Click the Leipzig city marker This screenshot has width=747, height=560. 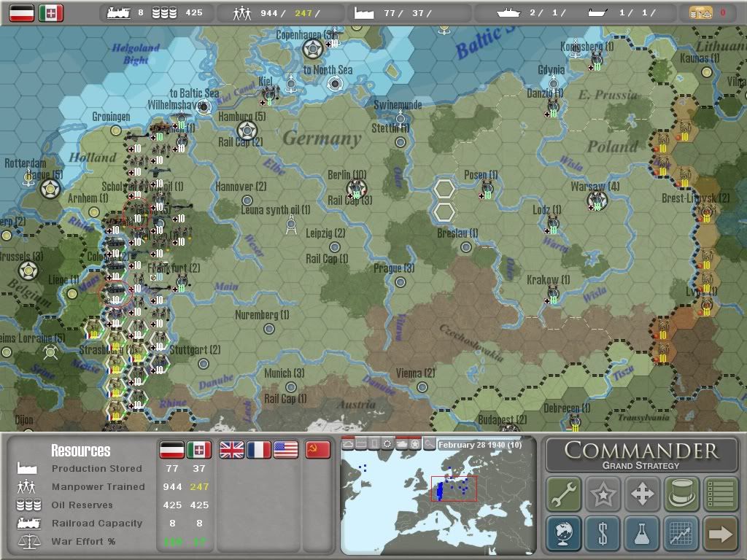click(334, 247)
